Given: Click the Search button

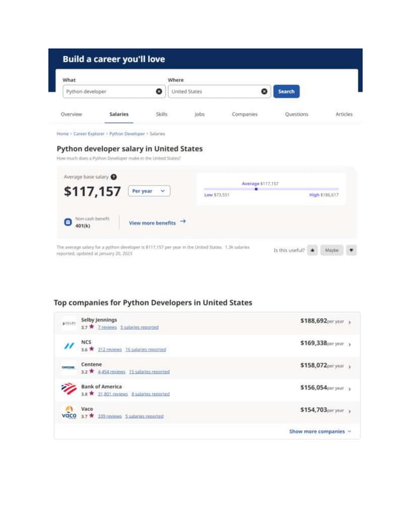Looking at the screenshot, I should (x=287, y=91).
